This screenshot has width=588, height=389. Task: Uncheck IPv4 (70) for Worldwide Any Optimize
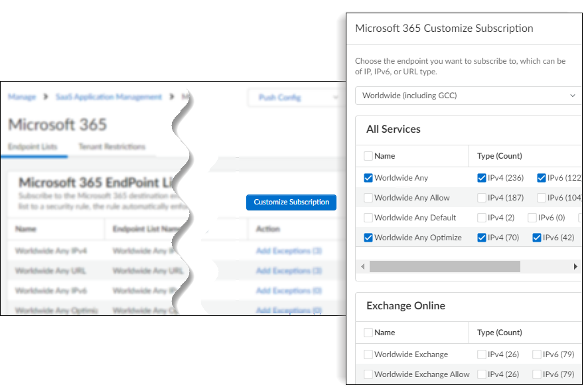tap(482, 238)
